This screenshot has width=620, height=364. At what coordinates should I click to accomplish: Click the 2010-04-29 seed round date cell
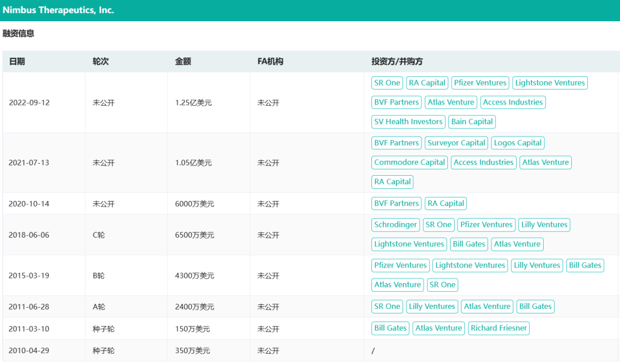pos(29,350)
